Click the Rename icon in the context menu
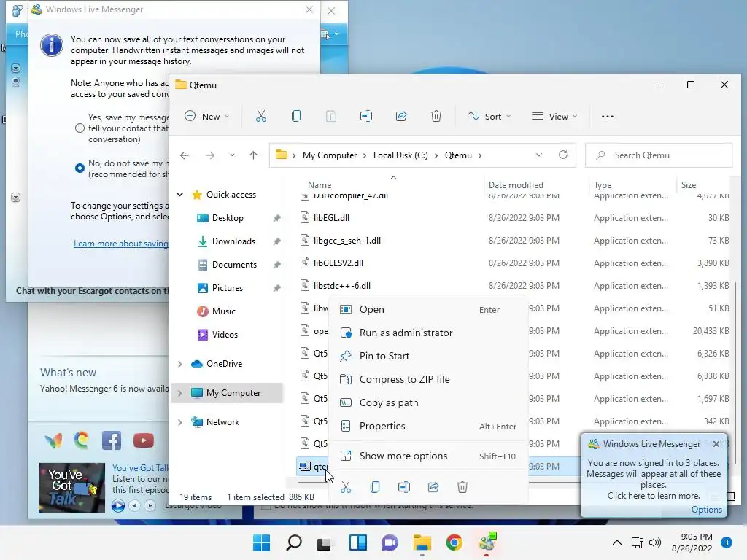This screenshot has width=747, height=560. (404, 486)
